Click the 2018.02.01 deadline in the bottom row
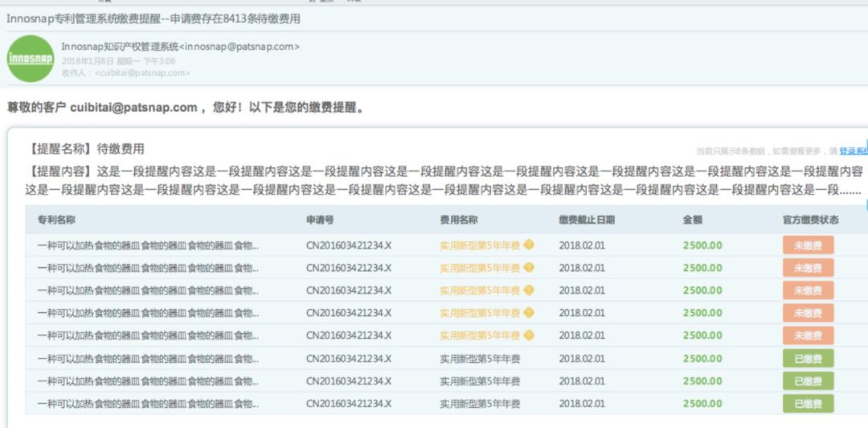Screen dimensions: 868x428 (582, 404)
